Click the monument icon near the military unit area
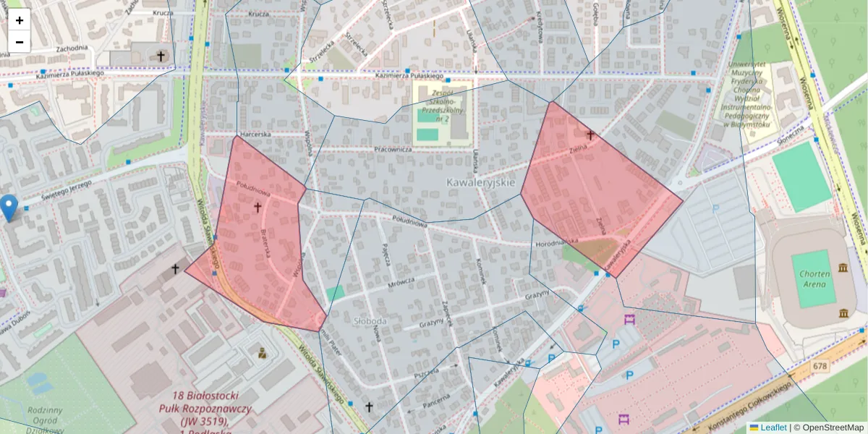The width and height of the screenshot is (868, 434). coord(262,354)
